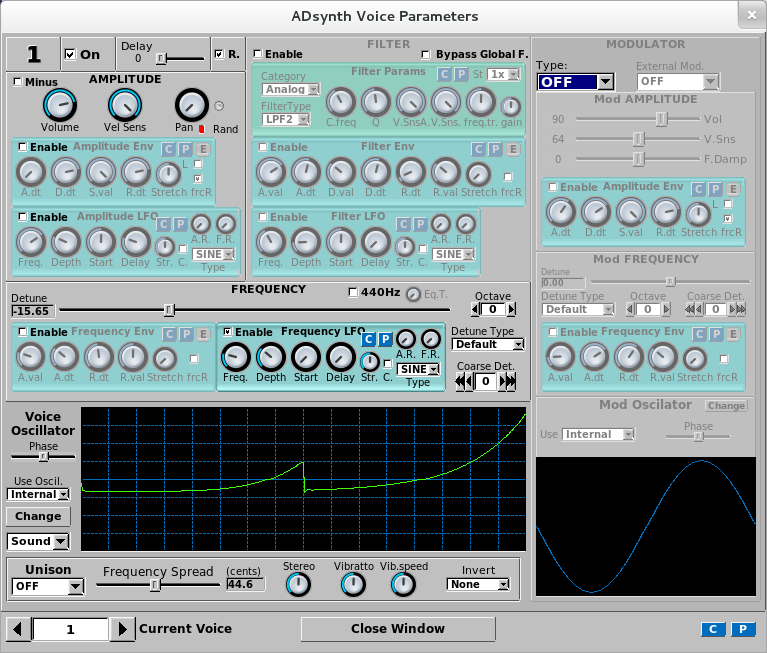Click copy button in Frequency LFO

tap(368, 339)
